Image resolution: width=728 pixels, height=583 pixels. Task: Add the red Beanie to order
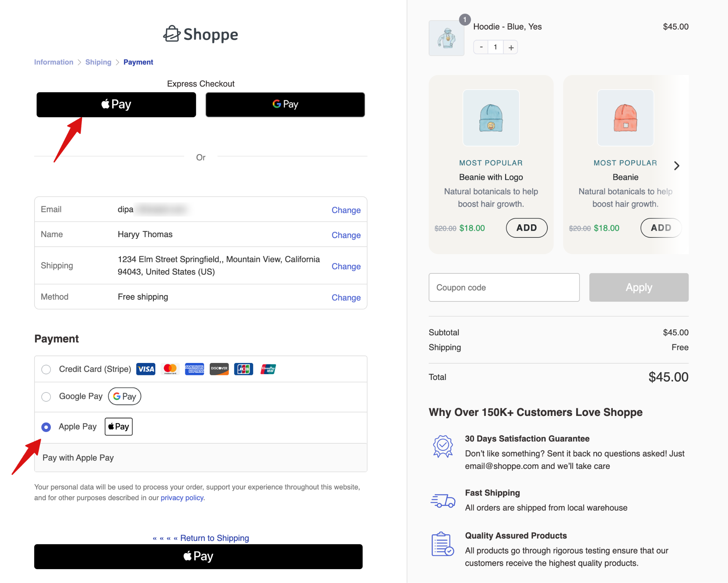click(x=661, y=228)
